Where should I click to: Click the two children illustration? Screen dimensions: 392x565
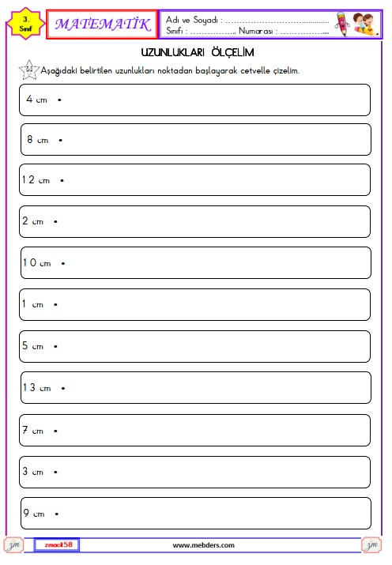click(364, 24)
